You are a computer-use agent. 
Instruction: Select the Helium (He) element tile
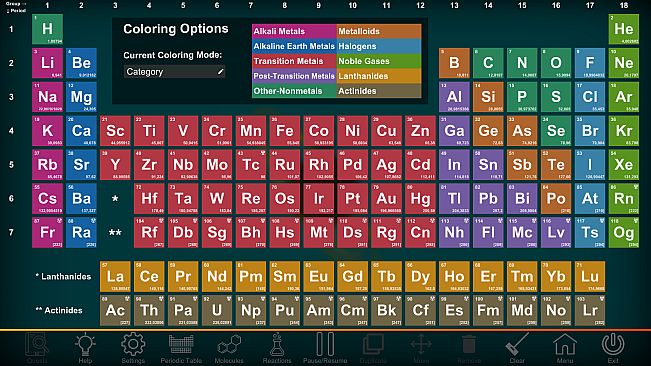click(x=624, y=29)
